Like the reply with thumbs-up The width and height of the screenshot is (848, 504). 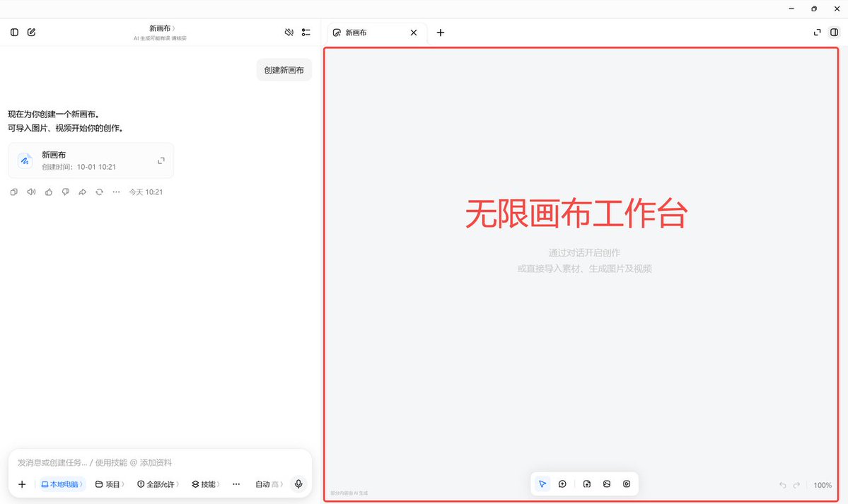pos(49,192)
